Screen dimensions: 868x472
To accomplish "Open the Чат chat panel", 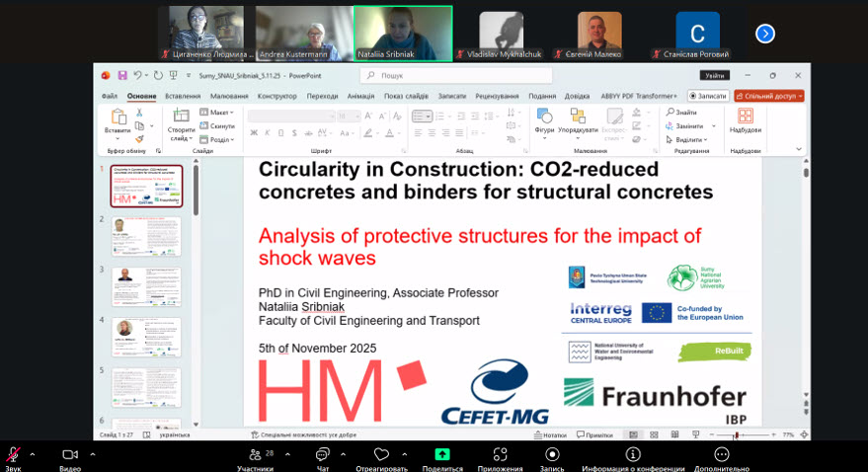I will tap(322, 454).
